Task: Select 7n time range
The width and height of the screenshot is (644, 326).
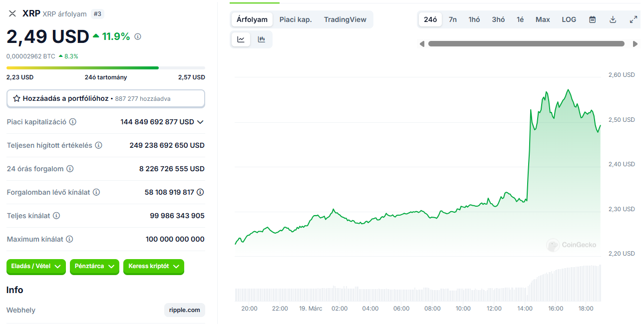Action: [453, 19]
